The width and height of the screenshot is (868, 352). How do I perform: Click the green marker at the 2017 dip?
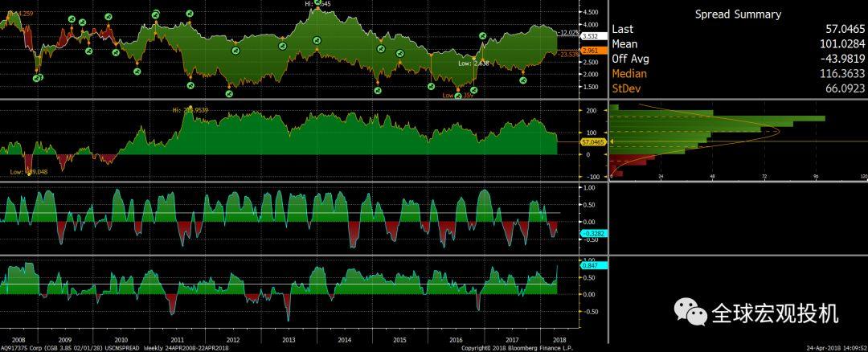tap(524, 81)
